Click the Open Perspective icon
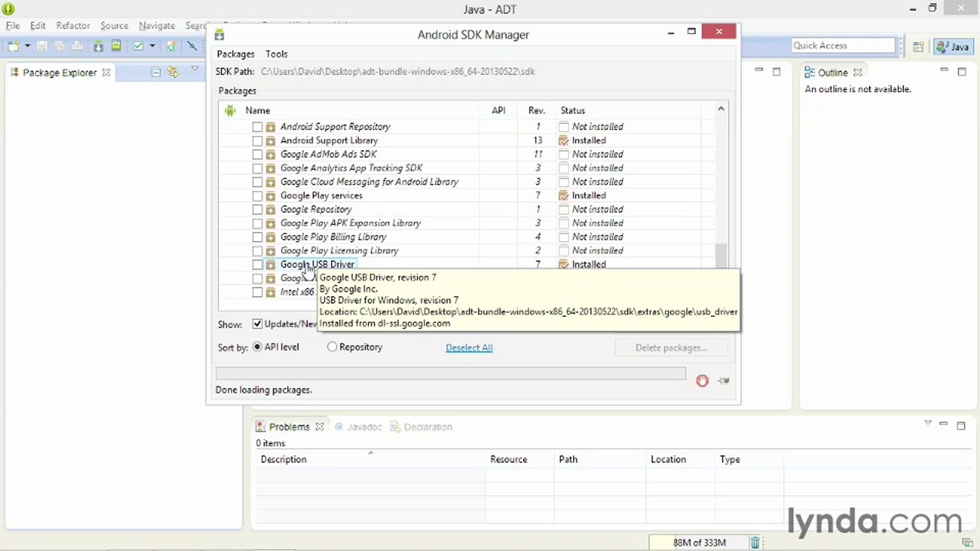Viewport: 980px width, 551px height. click(918, 47)
